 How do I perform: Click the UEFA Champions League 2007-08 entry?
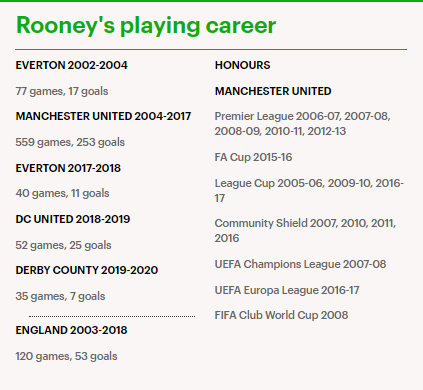(x=300, y=264)
